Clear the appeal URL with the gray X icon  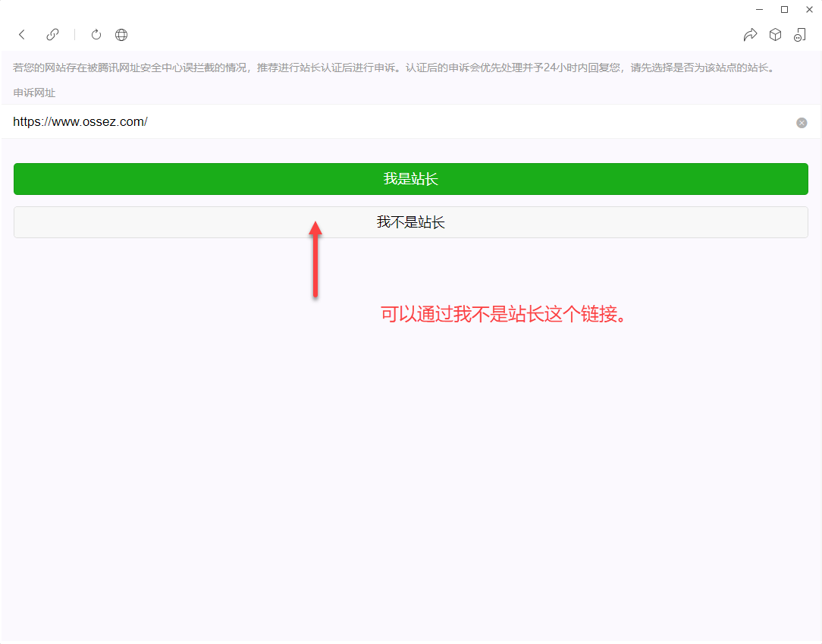pyautogui.click(x=802, y=123)
